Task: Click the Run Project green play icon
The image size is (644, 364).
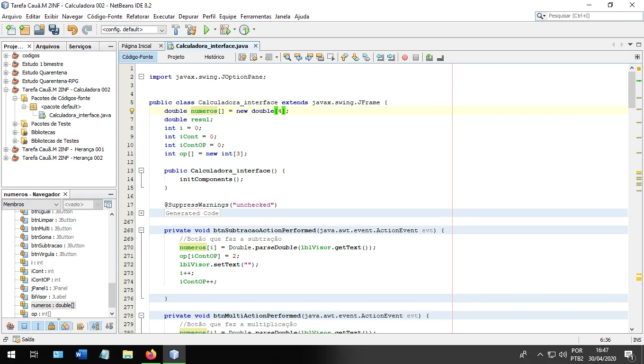Action: pos(206,30)
